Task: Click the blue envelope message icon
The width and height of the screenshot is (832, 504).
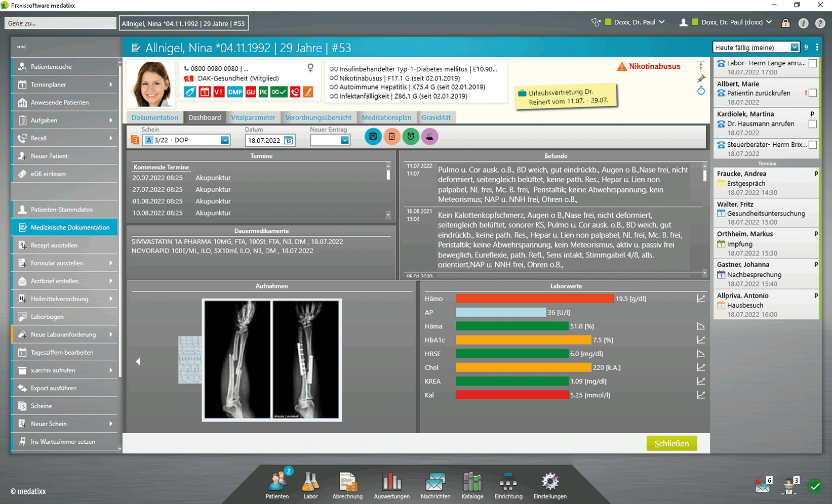Action: [x=373, y=137]
